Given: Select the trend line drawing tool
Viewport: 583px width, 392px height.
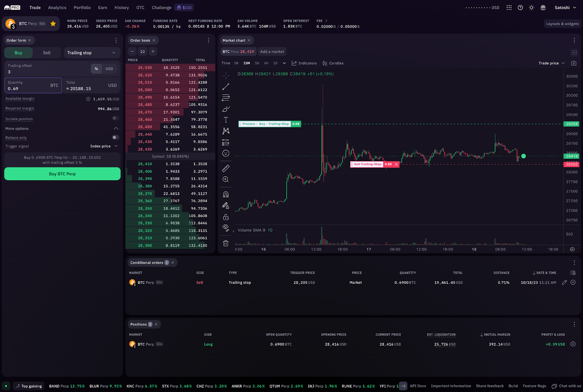Looking at the screenshot, I should [x=226, y=87].
